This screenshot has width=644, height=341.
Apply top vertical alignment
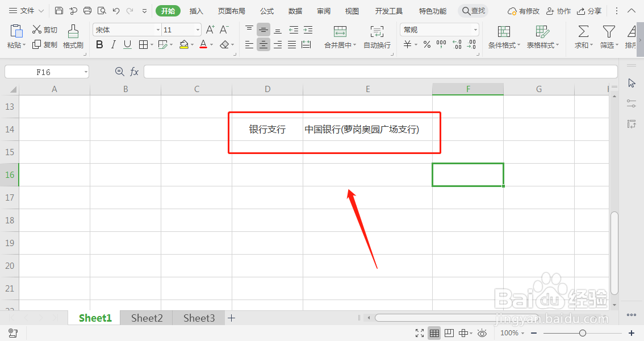pos(249,30)
